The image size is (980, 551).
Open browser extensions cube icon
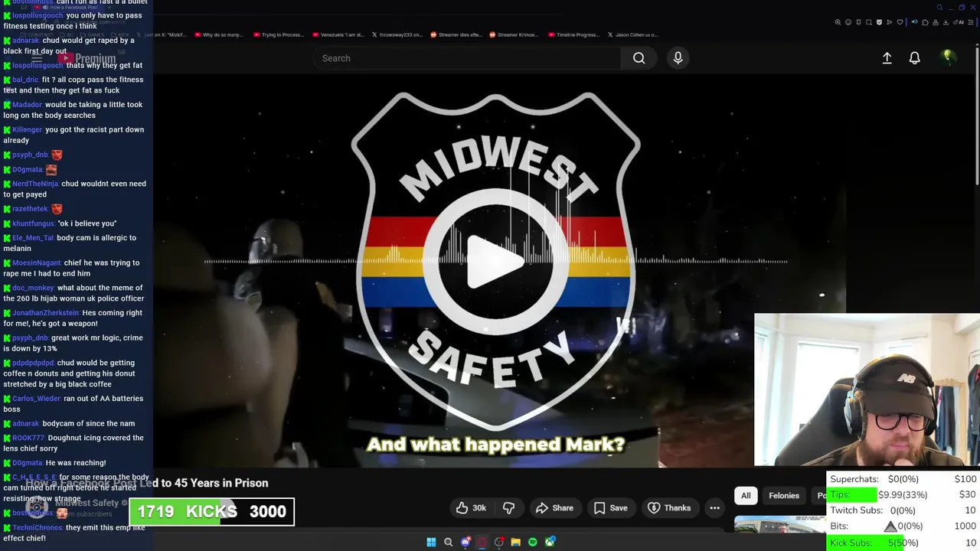pos(925,22)
